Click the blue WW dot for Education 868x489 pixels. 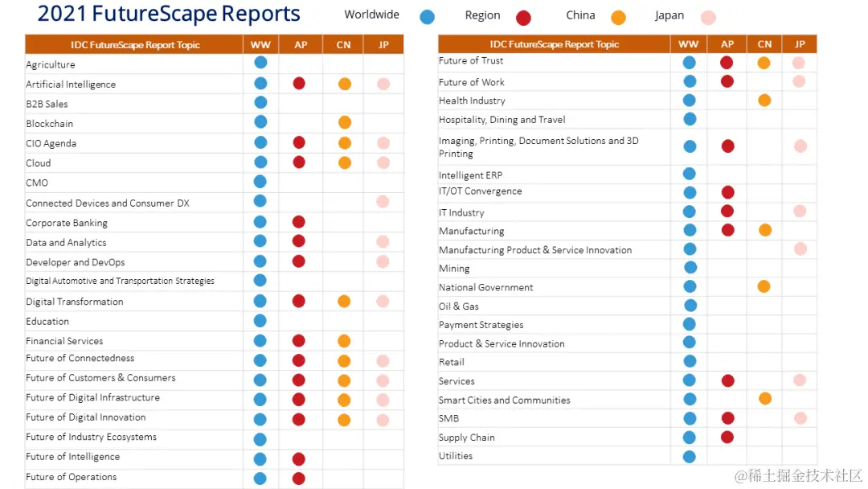(260, 321)
